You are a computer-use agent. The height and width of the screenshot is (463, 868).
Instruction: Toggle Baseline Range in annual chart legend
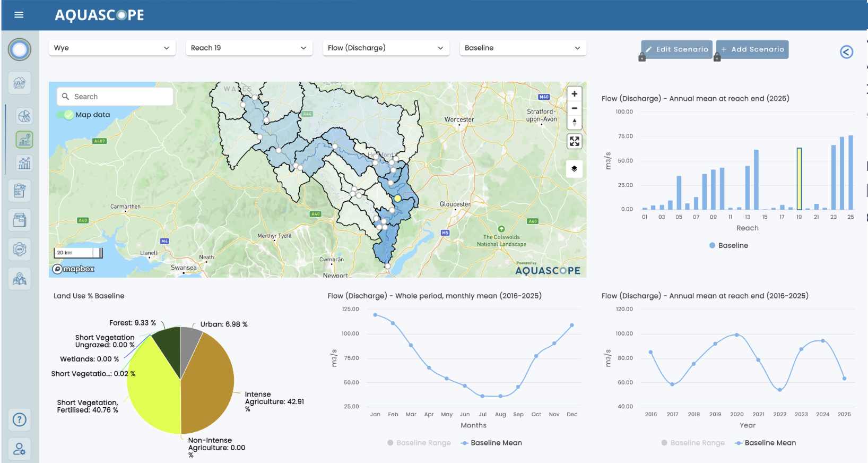point(693,443)
